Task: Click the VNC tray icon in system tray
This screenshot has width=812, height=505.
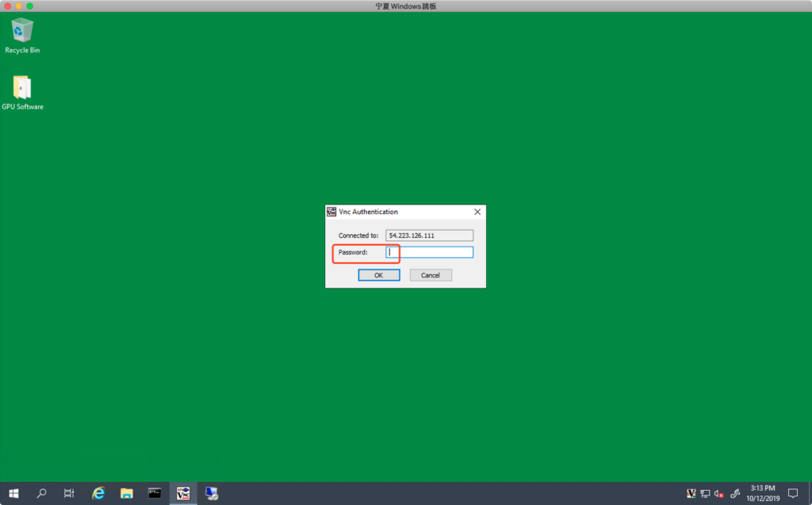Action: 691,493
